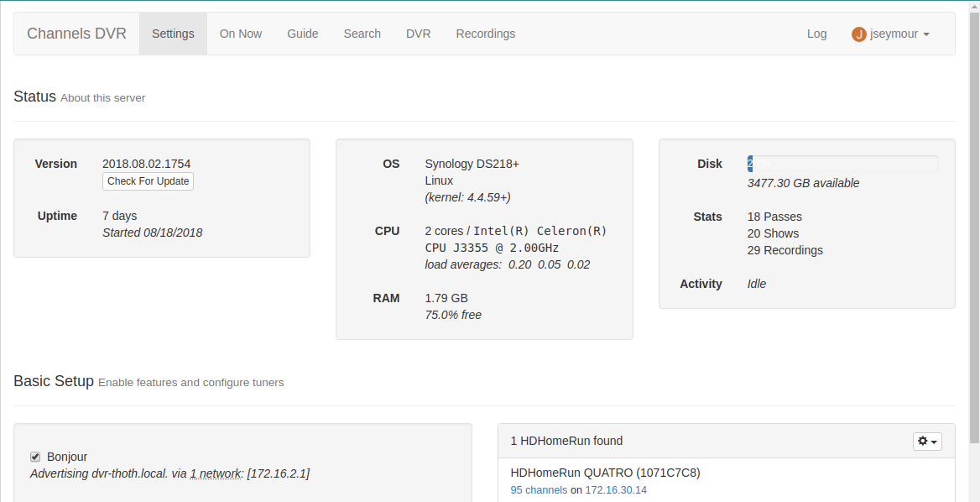Viewport: 980px width, 502px height.
Task: Open the Guide tab
Action: (303, 34)
